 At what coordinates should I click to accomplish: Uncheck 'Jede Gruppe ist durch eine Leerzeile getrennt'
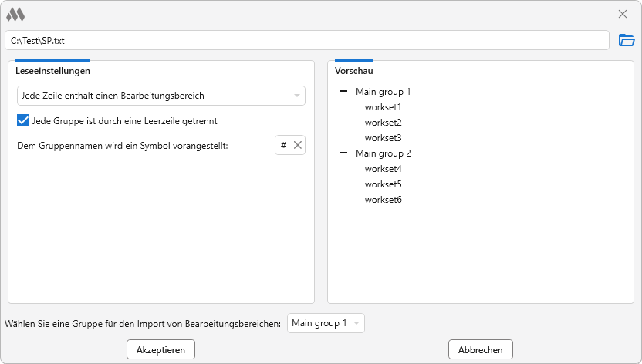[23, 120]
